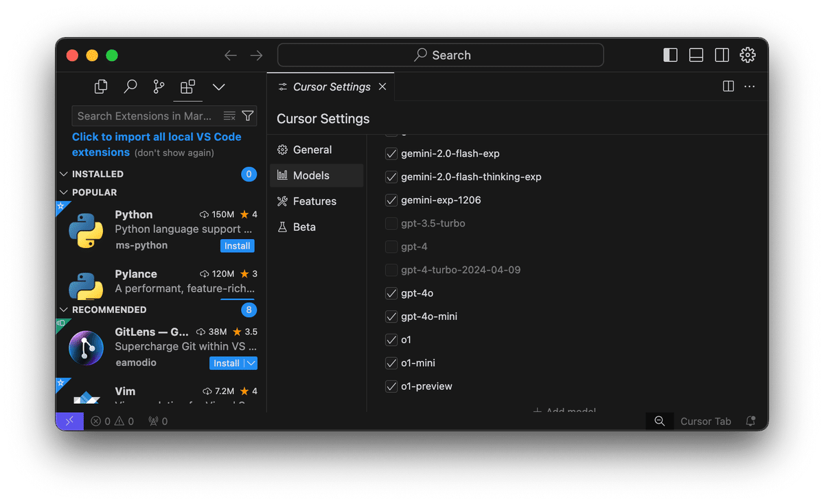Viewport: 824px width, 504px height.
Task: Click the Python extension logo
Action: [x=86, y=230]
